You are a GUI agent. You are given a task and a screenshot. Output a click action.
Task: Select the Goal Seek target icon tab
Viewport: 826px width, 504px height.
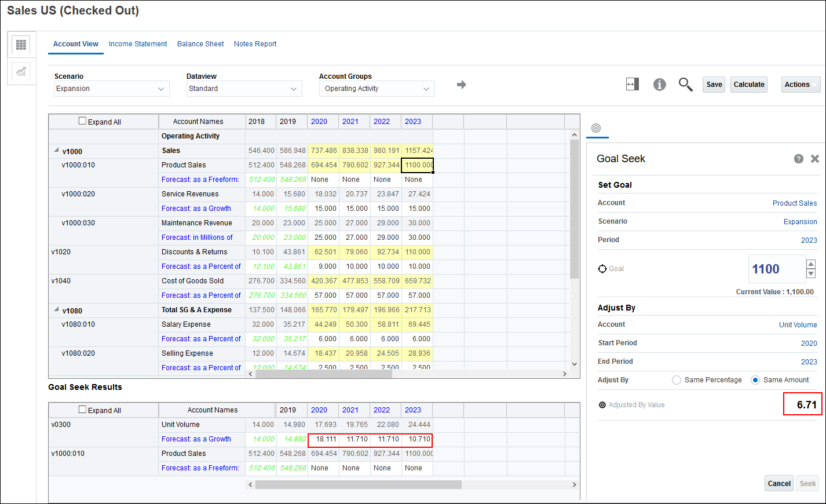click(597, 128)
